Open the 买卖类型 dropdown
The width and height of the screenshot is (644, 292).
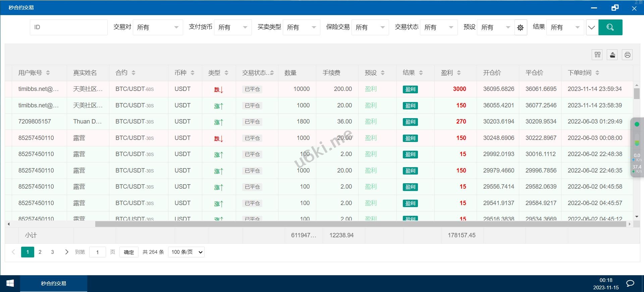[x=301, y=27]
